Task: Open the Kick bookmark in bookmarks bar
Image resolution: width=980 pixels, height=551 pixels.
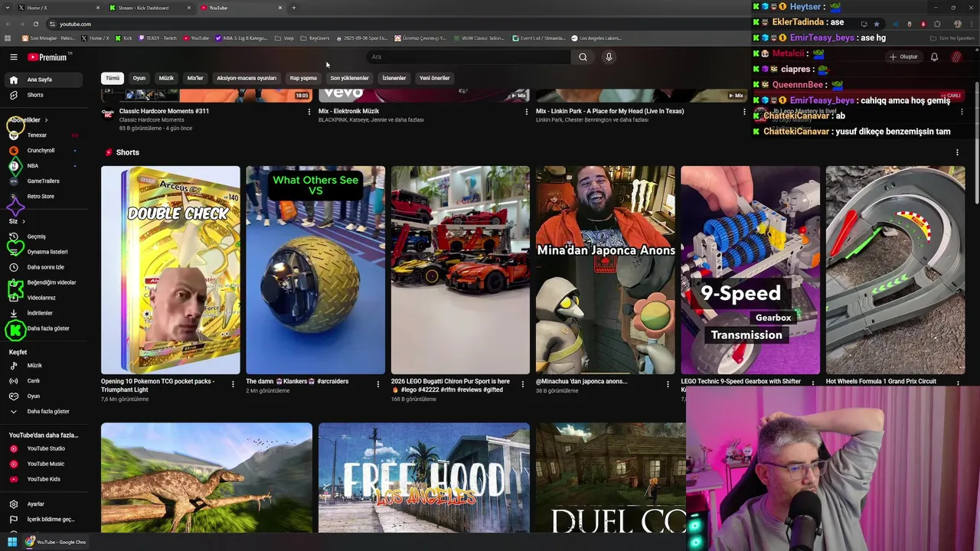Action: click(x=123, y=38)
